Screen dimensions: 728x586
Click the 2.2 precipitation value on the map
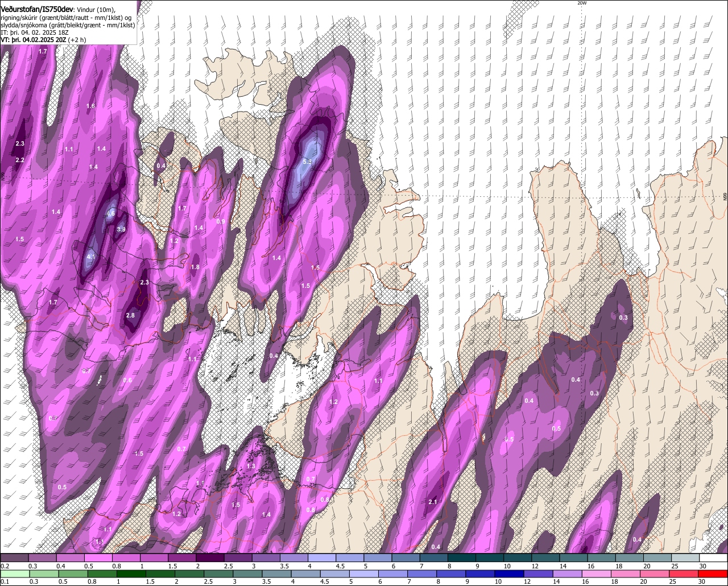pos(20,160)
